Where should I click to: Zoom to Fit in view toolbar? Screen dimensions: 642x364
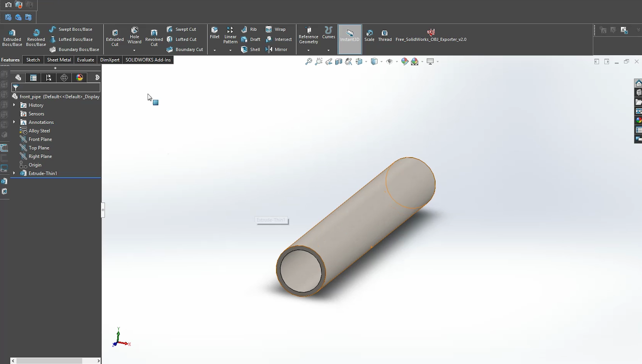pos(309,61)
